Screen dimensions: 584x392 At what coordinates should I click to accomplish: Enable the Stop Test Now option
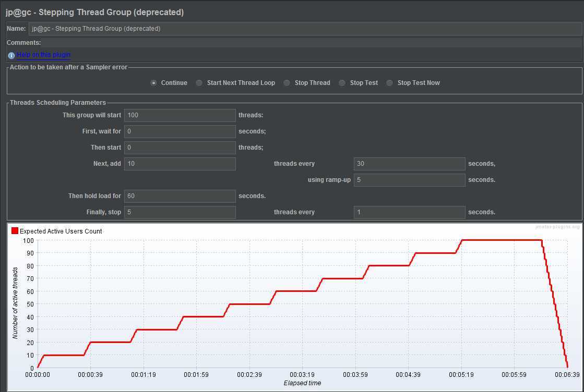coord(390,83)
